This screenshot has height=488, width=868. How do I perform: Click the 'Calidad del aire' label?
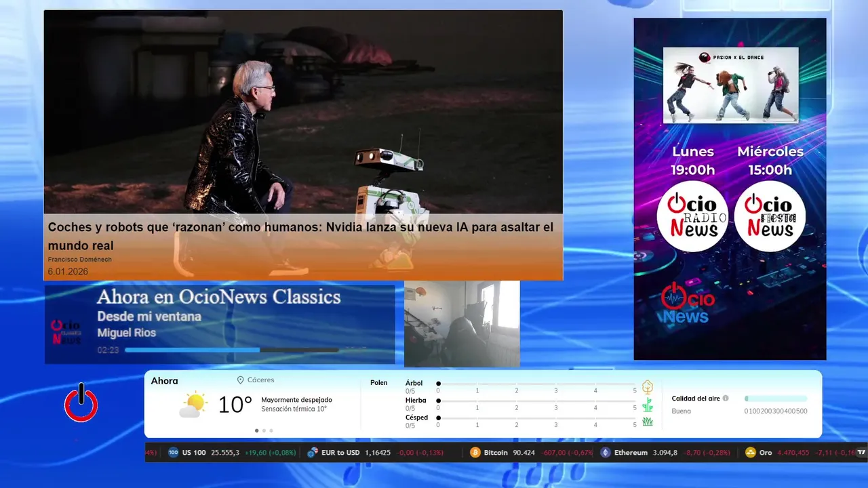696,399
